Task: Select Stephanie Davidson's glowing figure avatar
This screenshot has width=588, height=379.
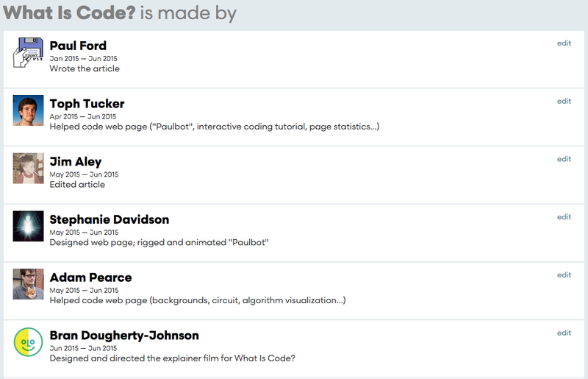Action: click(28, 226)
